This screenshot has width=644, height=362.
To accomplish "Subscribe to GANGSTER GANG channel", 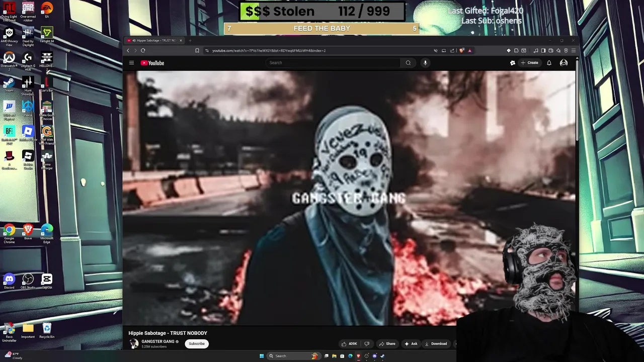I will (197, 344).
